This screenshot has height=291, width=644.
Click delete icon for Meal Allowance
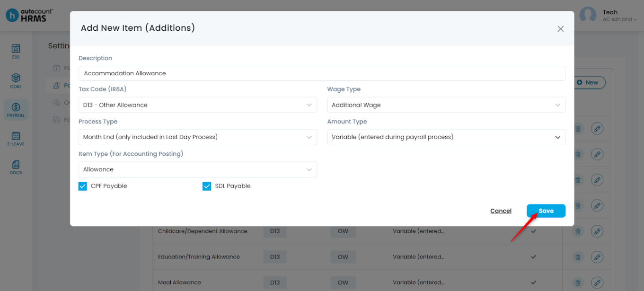[577, 282]
